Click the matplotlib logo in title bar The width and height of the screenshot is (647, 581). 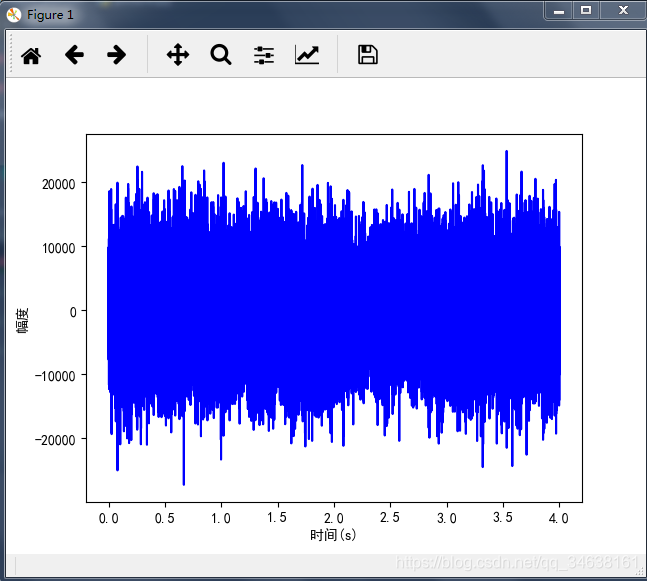pyautogui.click(x=14, y=15)
